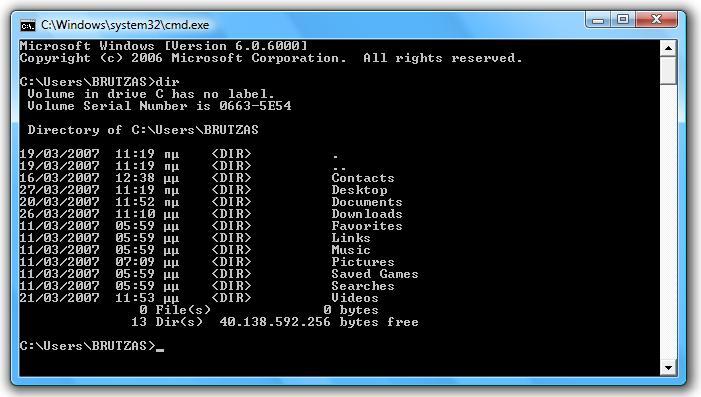Image resolution: width=701 pixels, height=397 pixels.
Task: Click the scrollbar up arrow
Action: coord(668,48)
